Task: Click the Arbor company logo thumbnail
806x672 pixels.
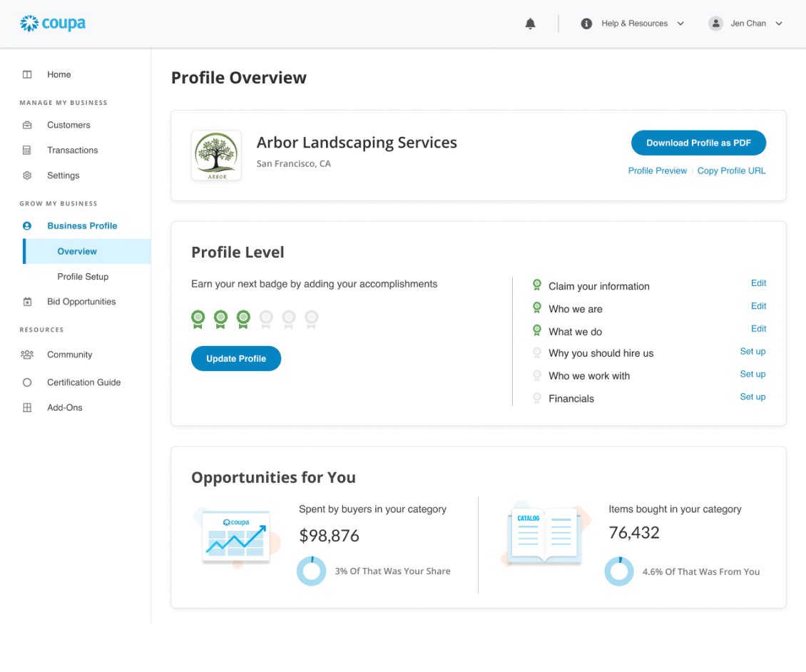Action: tap(216, 156)
